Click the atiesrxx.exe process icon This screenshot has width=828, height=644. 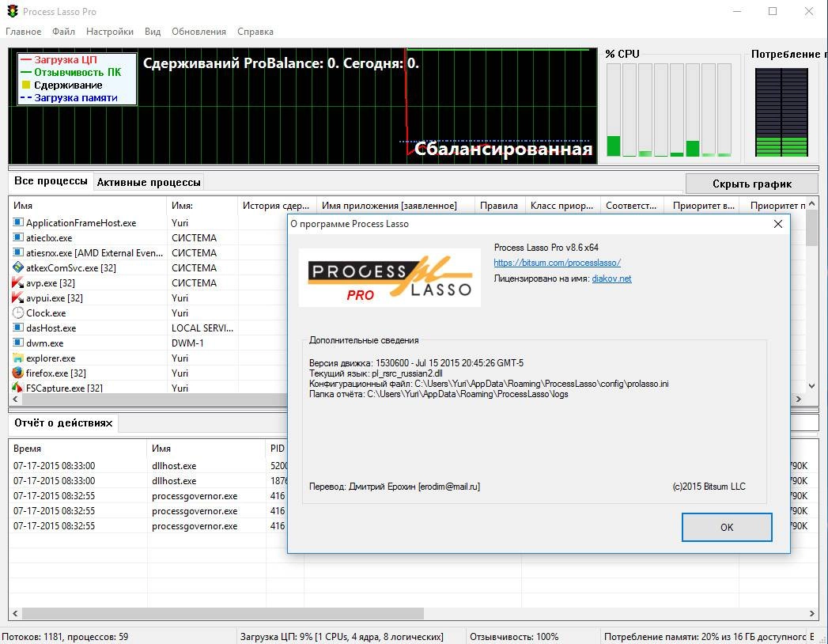18,252
